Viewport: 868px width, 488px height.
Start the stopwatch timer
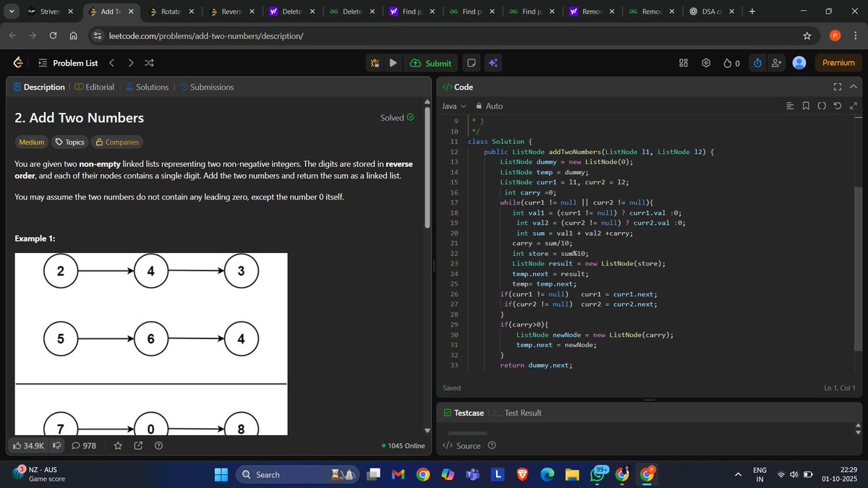point(757,63)
